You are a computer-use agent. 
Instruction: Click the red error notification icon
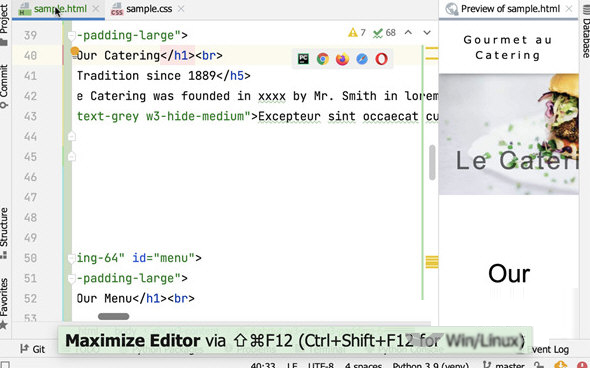click(x=583, y=365)
